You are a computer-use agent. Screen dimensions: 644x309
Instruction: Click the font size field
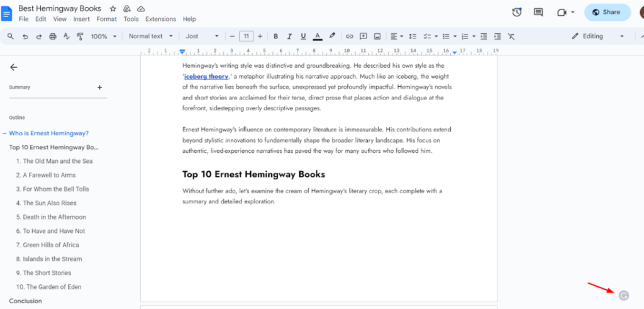click(x=246, y=36)
